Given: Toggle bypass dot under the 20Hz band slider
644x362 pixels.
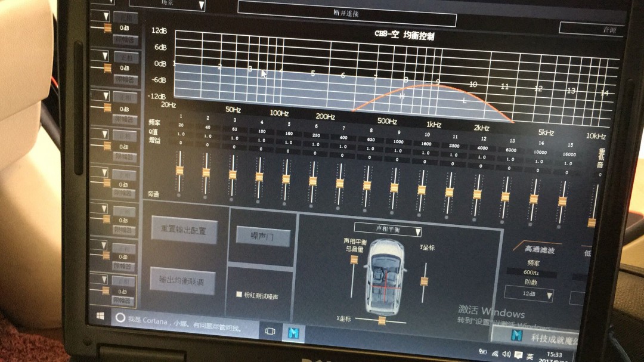Looking at the screenshot, I should (x=179, y=195).
